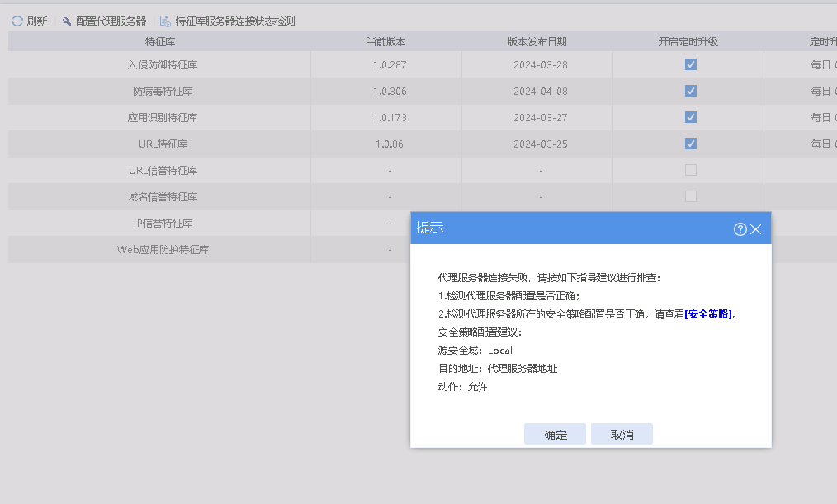Run 特征库服务器连接状态检测 check

click(x=228, y=21)
